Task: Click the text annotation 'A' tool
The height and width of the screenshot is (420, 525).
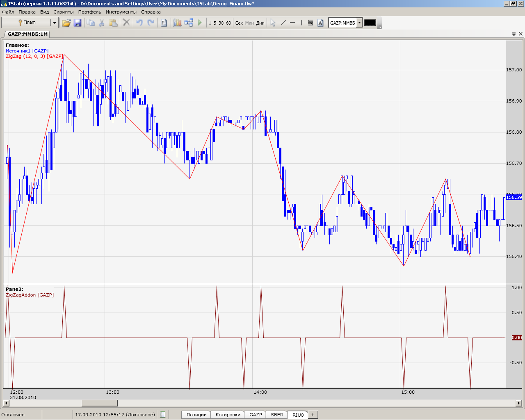Action: coord(320,23)
